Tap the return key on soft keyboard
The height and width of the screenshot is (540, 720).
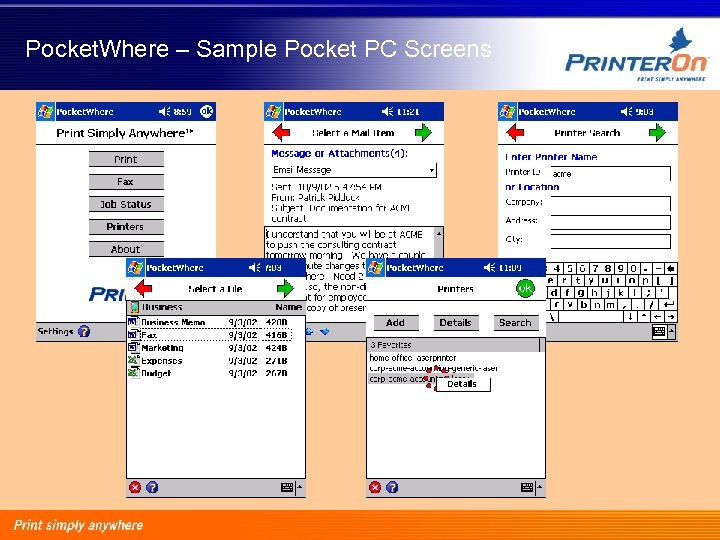click(670, 304)
